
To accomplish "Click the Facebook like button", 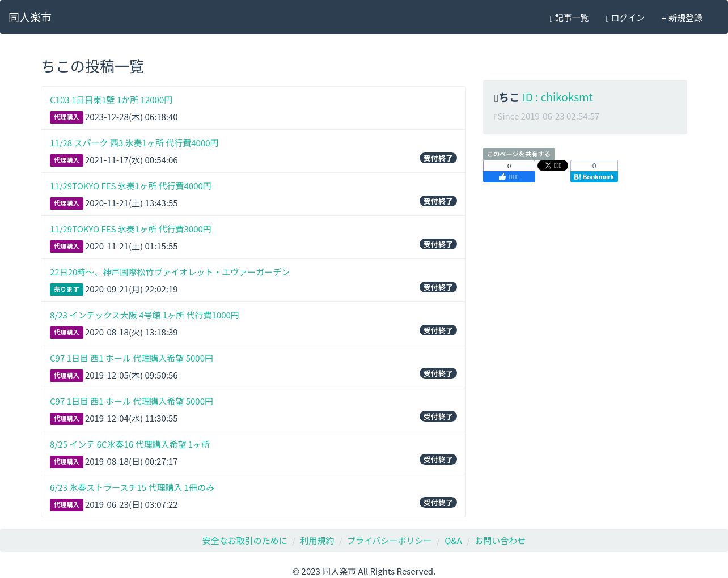I will click(509, 177).
